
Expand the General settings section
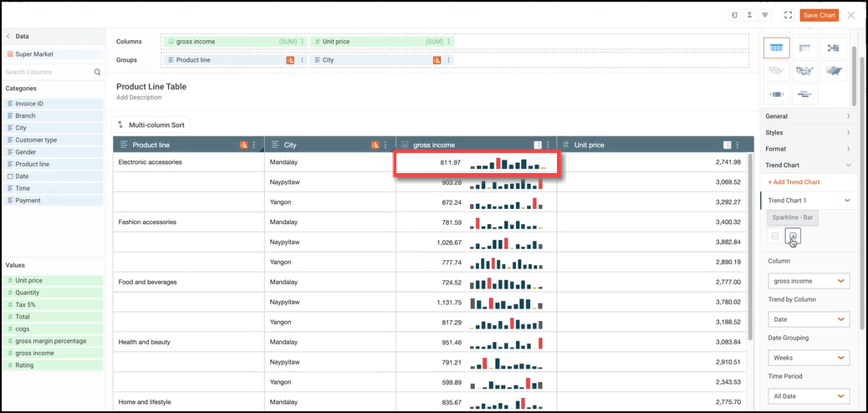(808, 116)
